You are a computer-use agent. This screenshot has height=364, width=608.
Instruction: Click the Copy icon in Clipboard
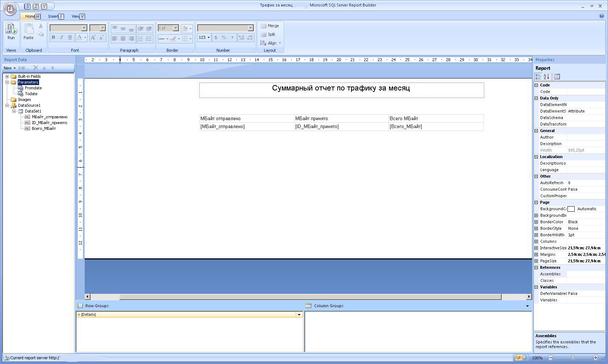click(41, 34)
